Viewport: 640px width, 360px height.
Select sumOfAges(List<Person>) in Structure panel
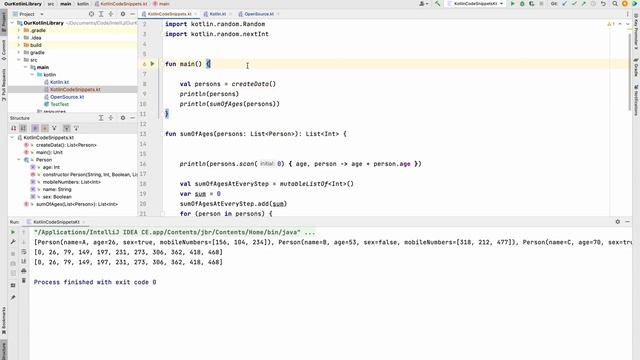77,204
